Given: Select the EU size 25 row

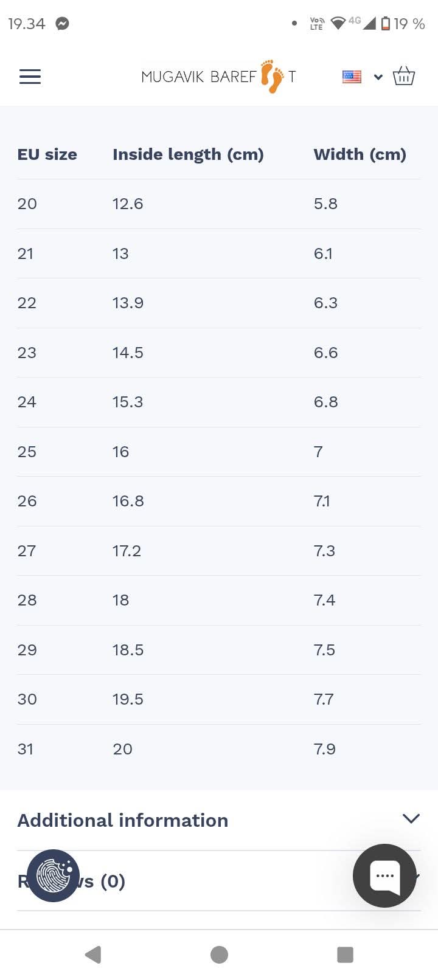Looking at the screenshot, I should coord(27,452).
